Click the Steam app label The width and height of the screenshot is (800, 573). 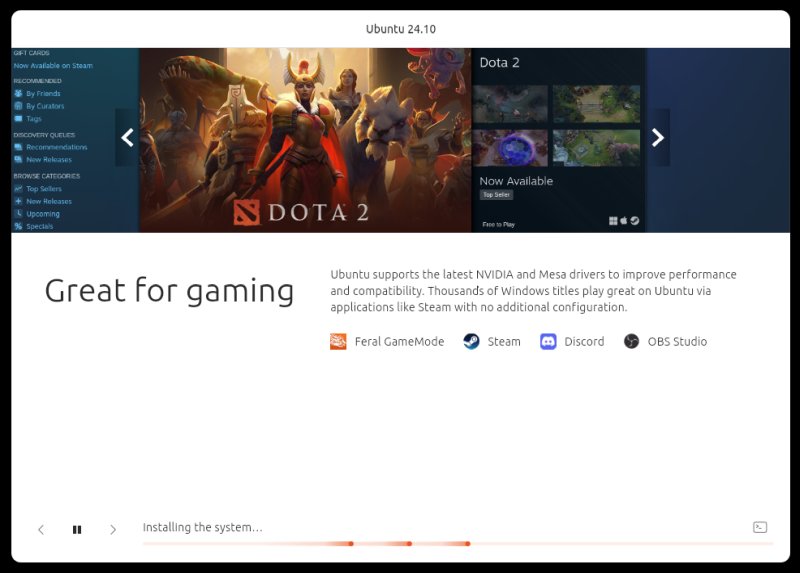[504, 341]
